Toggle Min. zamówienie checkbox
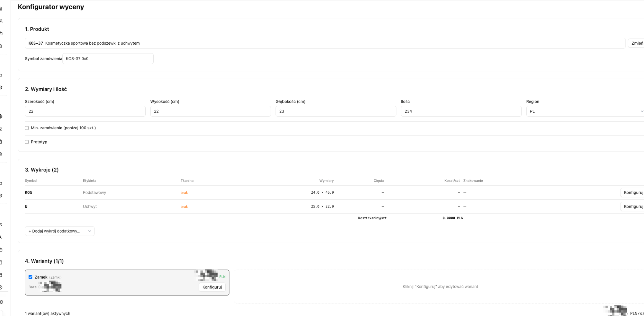The image size is (644, 316). [x=27, y=128]
